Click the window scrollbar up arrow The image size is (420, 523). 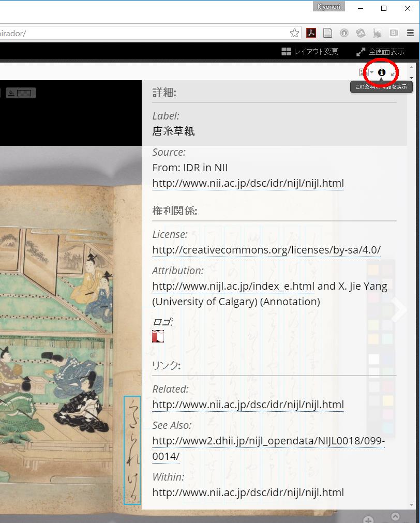tap(411, 67)
